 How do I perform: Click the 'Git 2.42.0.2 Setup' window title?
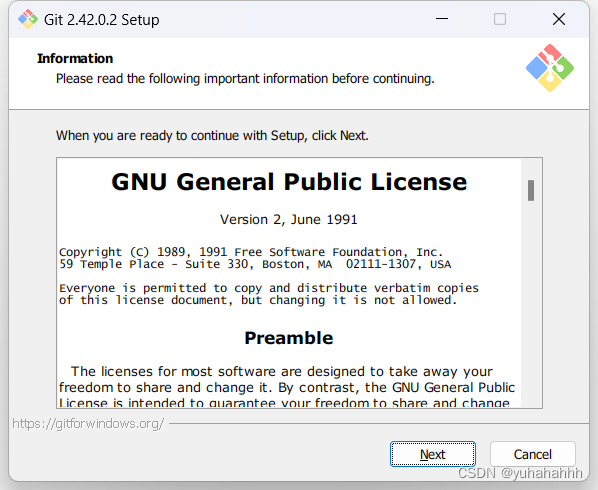[101, 20]
